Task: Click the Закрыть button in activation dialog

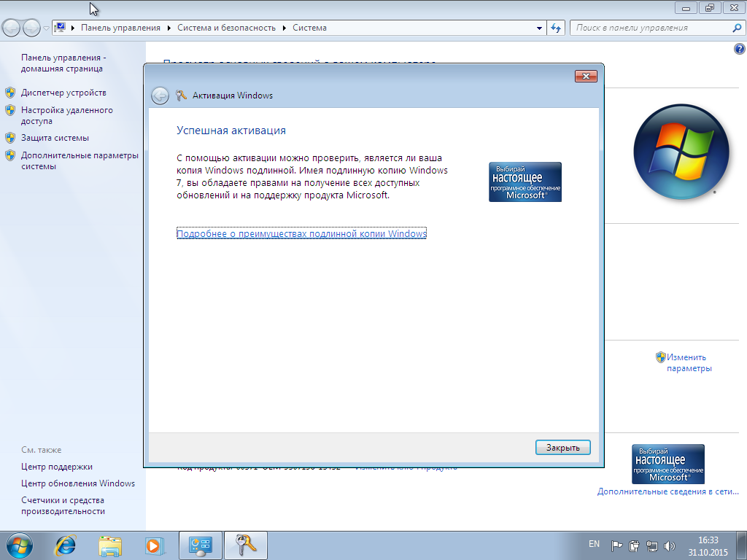Action: (562, 448)
